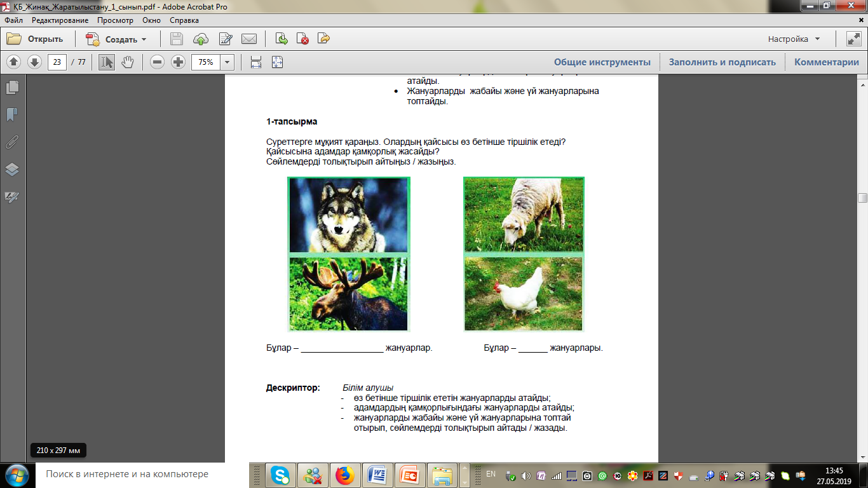868x488 pixels.
Task: Open the page thumbnails panel
Action: (12, 87)
